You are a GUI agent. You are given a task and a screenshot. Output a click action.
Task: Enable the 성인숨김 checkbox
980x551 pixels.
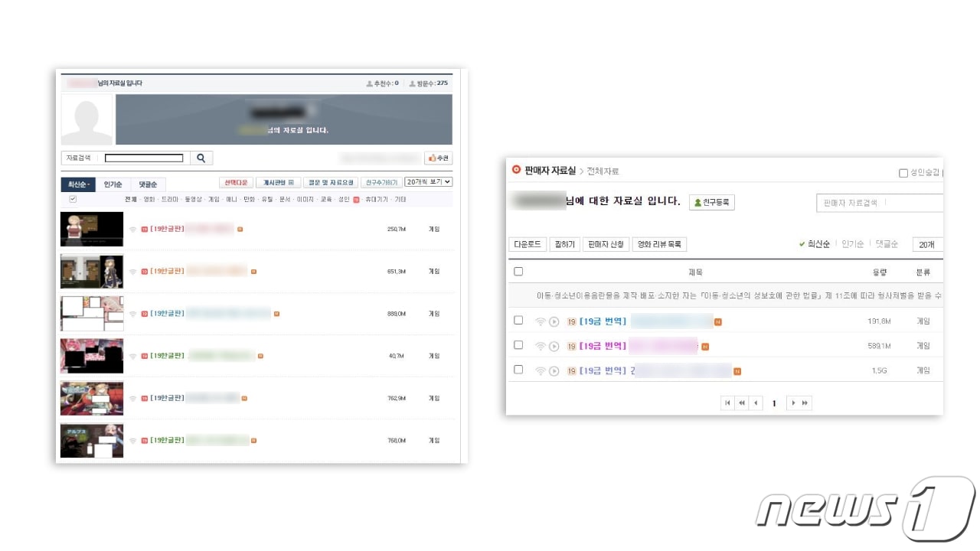pos(903,173)
